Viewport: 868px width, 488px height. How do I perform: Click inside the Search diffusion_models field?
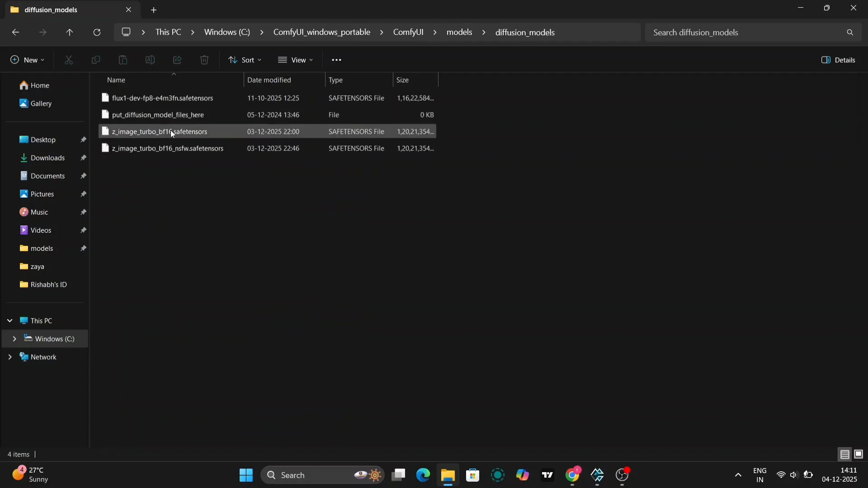pyautogui.click(x=750, y=32)
